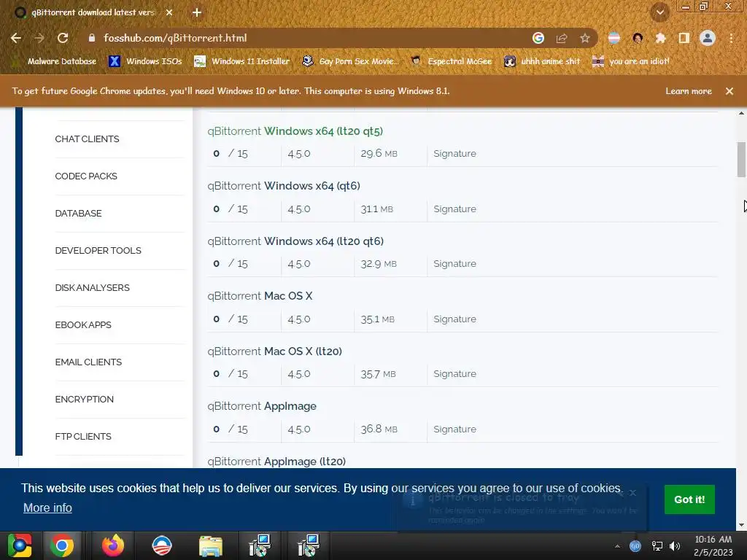The width and height of the screenshot is (747, 560).
Task: View Signature for AppImage 36.8 MB
Action: click(454, 429)
